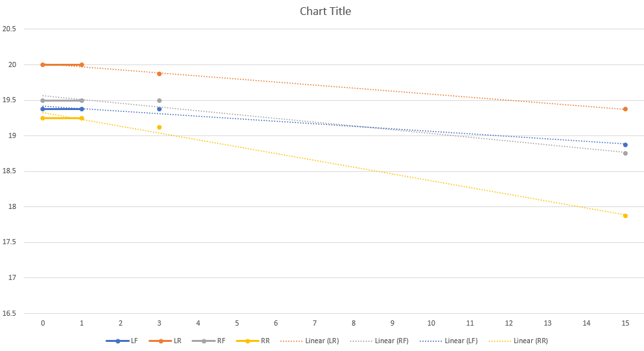
Task: Select the RF legend entry
Action: 209,341
